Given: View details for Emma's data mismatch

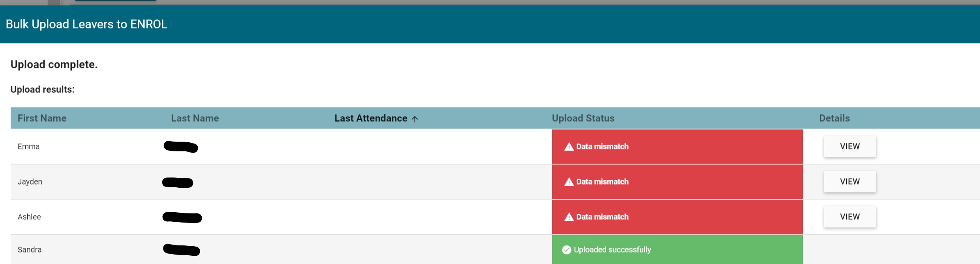Looking at the screenshot, I should coord(849,147).
